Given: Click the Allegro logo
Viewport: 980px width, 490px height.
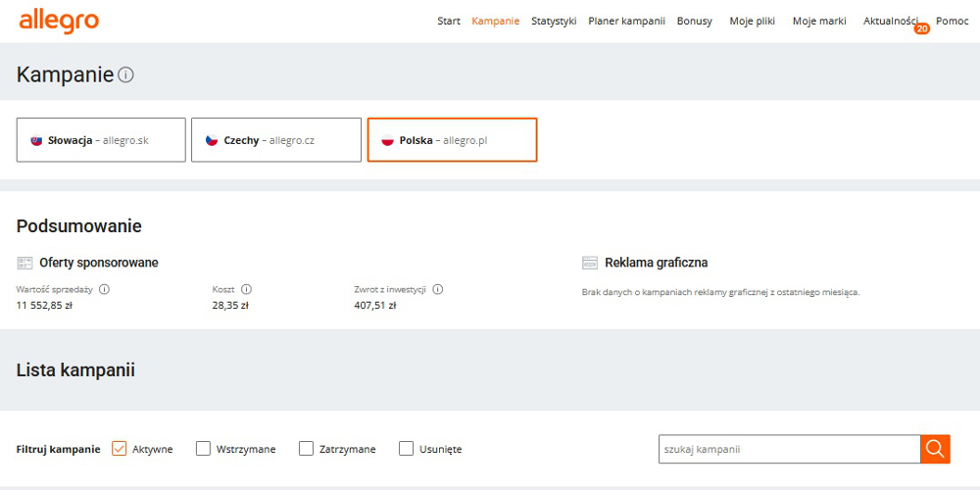Looking at the screenshot, I should click(x=59, y=22).
